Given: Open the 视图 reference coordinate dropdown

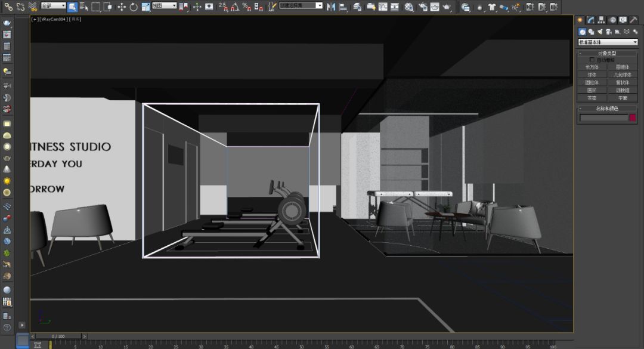Looking at the screenshot, I should [x=164, y=6].
